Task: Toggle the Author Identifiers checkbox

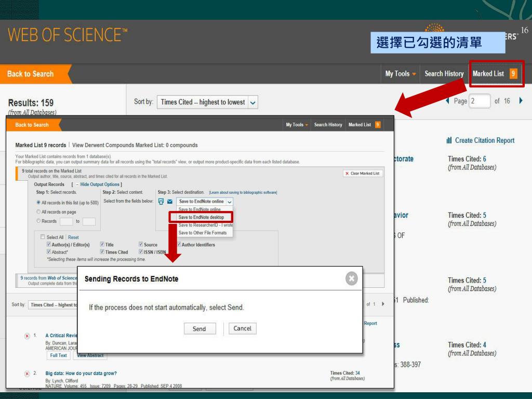Action: [x=179, y=244]
